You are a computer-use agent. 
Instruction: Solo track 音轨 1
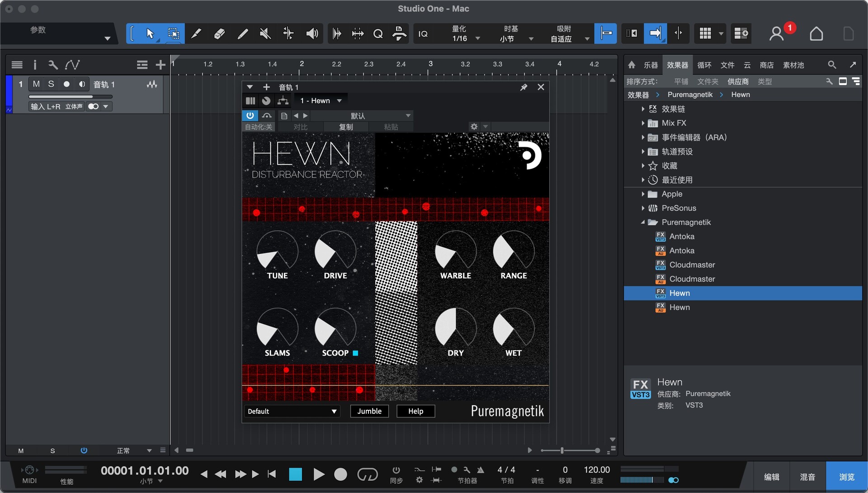[x=51, y=84]
